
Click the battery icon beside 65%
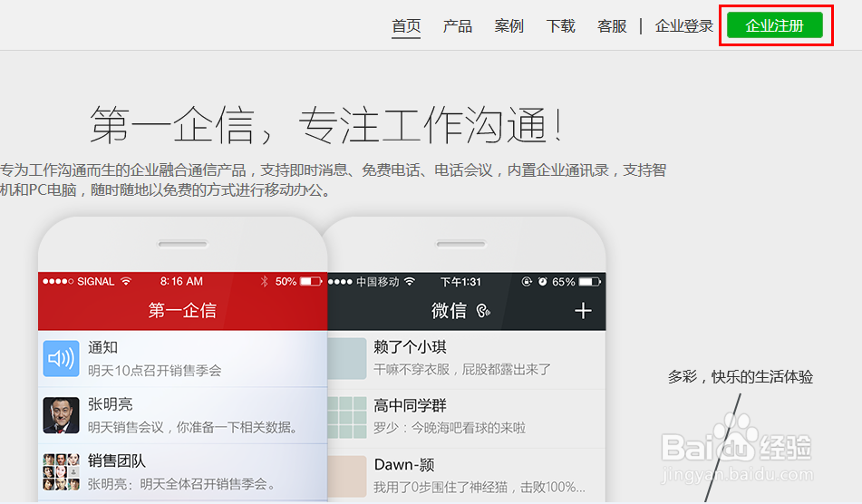[590, 281]
